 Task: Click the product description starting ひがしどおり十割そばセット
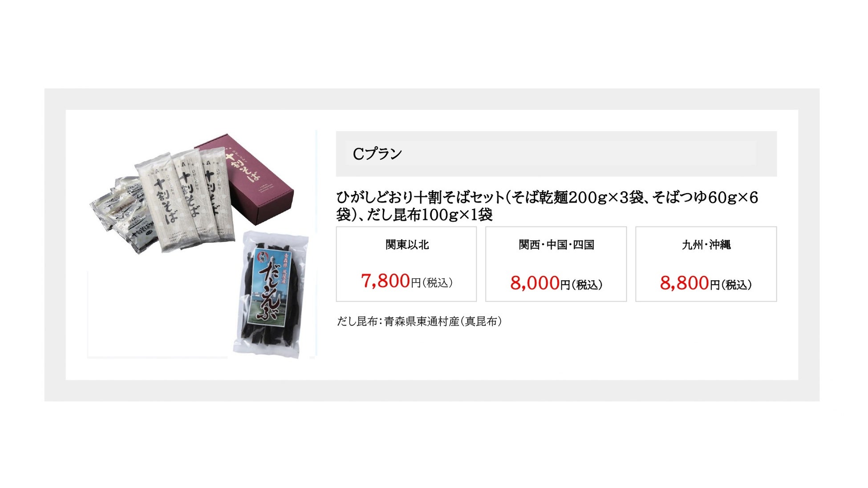(x=547, y=206)
